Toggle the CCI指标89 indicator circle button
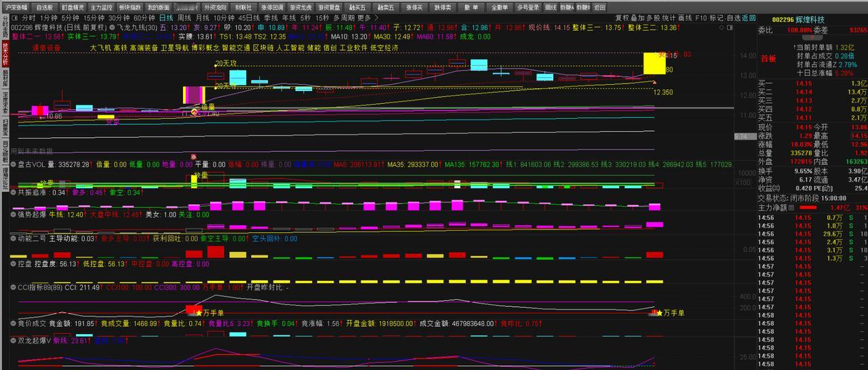The image size is (868, 370). click(x=14, y=288)
